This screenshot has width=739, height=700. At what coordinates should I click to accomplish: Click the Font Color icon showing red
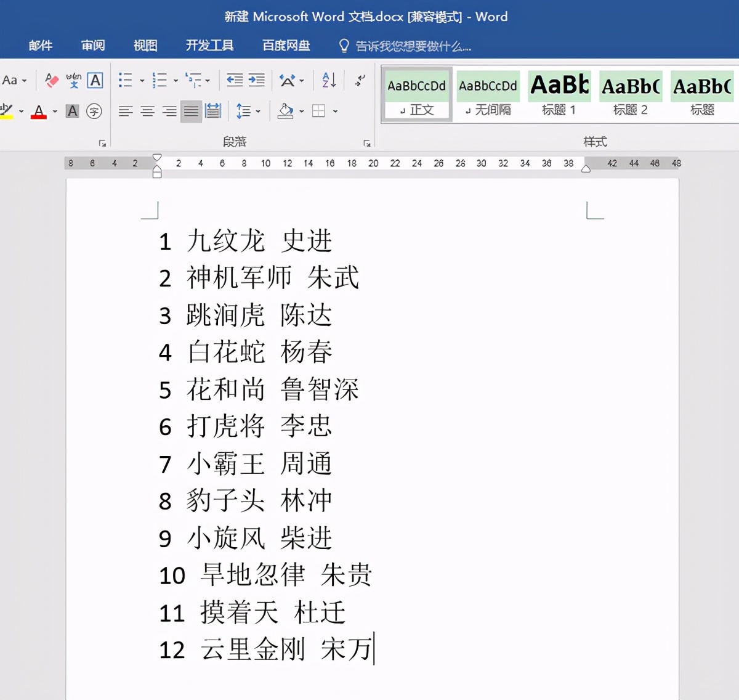pyautogui.click(x=38, y=112)
